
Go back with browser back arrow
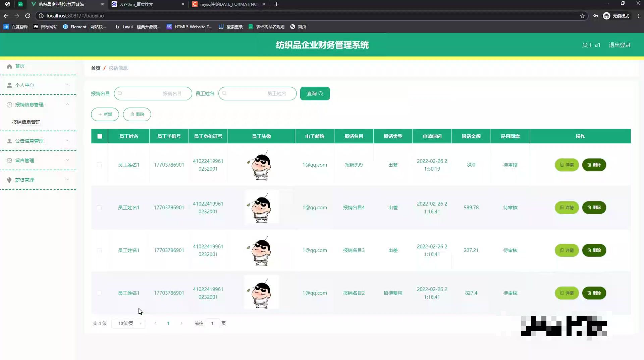point(6,16)
